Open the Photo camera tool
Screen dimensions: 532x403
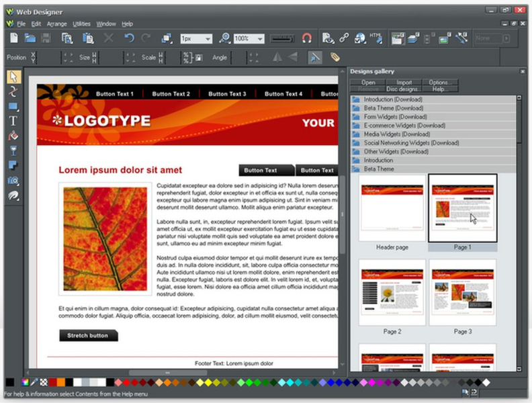click(13, 181)
